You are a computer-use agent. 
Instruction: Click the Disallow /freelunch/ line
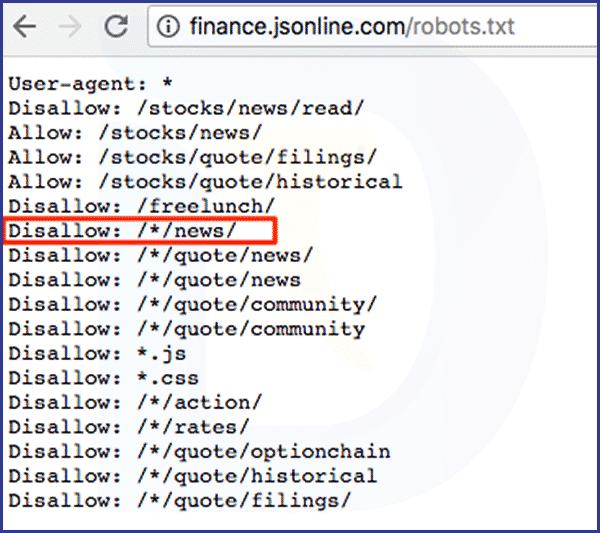click(x=142, y=206)
